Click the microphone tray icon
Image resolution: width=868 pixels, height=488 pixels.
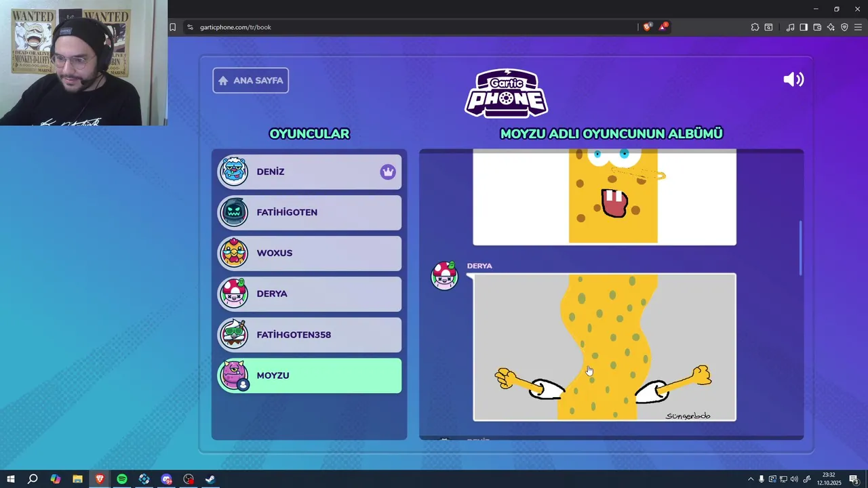pyautogui.click(x=762, y=479)
